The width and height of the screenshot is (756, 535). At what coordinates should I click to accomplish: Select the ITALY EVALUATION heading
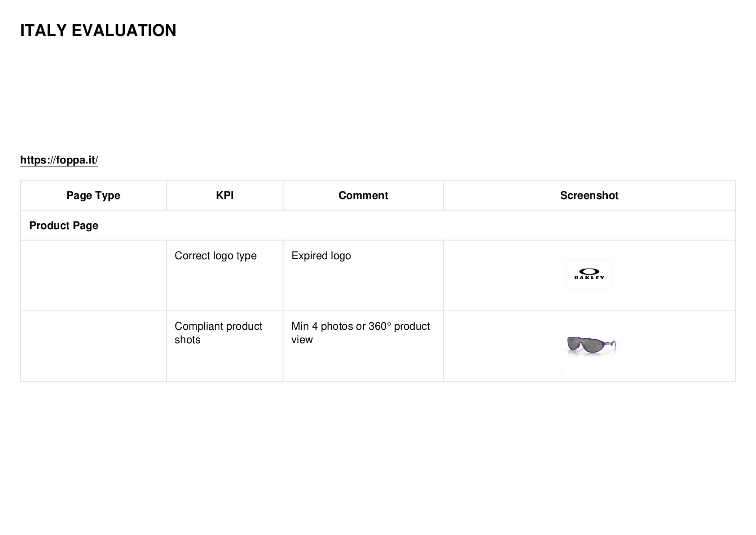98,31
